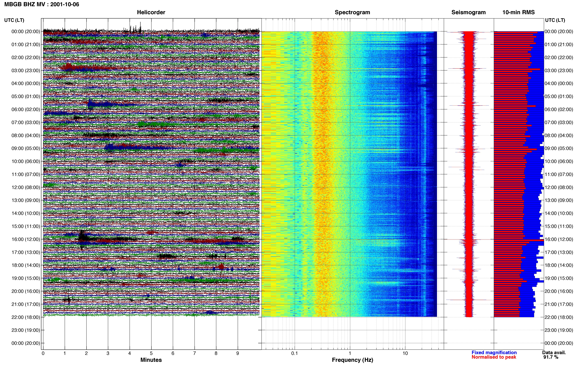
Task: Click 12:00 (08:00) on the Helicorder time axis
Action: pos(26,187)
